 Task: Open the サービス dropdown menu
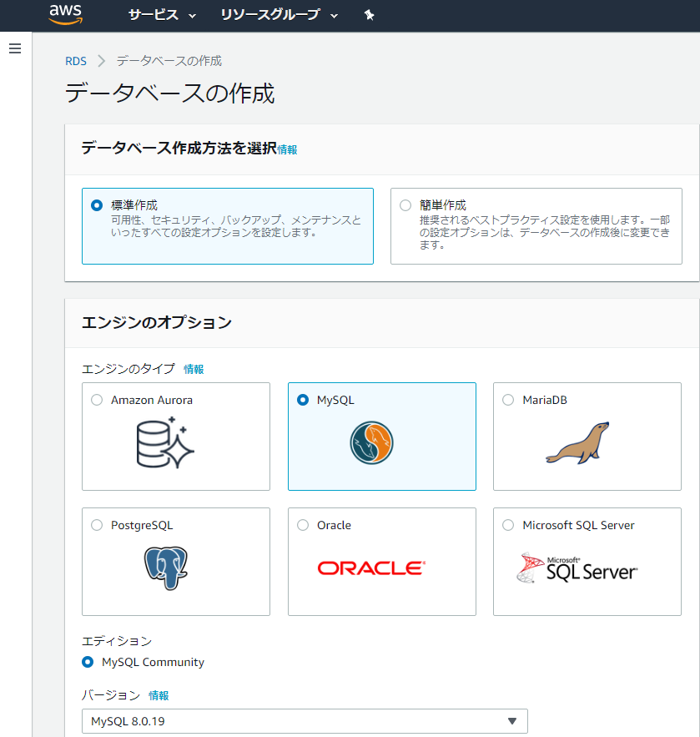(x=162, y=15)
